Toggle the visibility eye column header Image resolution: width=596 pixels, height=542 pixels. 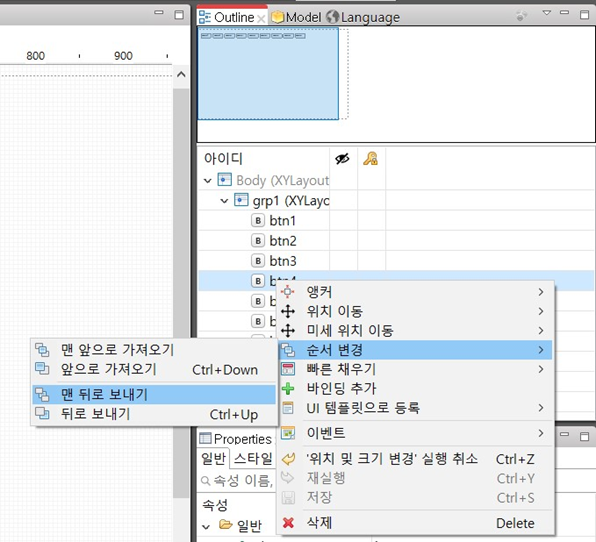pyautogui.click(x=342, y=158)
